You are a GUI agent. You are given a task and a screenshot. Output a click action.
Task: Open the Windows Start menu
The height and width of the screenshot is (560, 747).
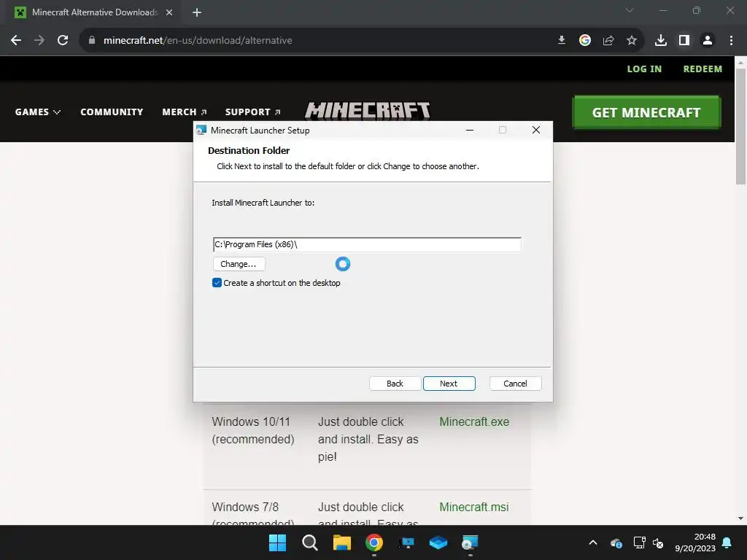click(277, 542)
